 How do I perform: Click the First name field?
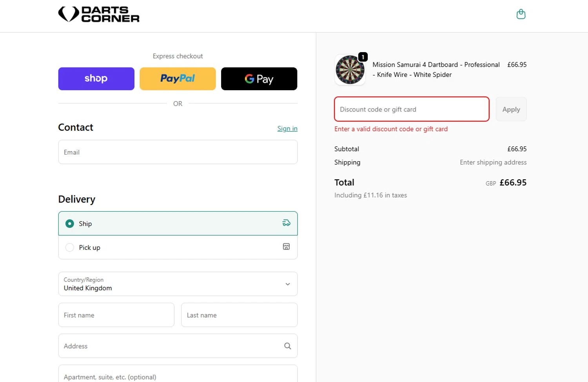click(x=116, y=315)
